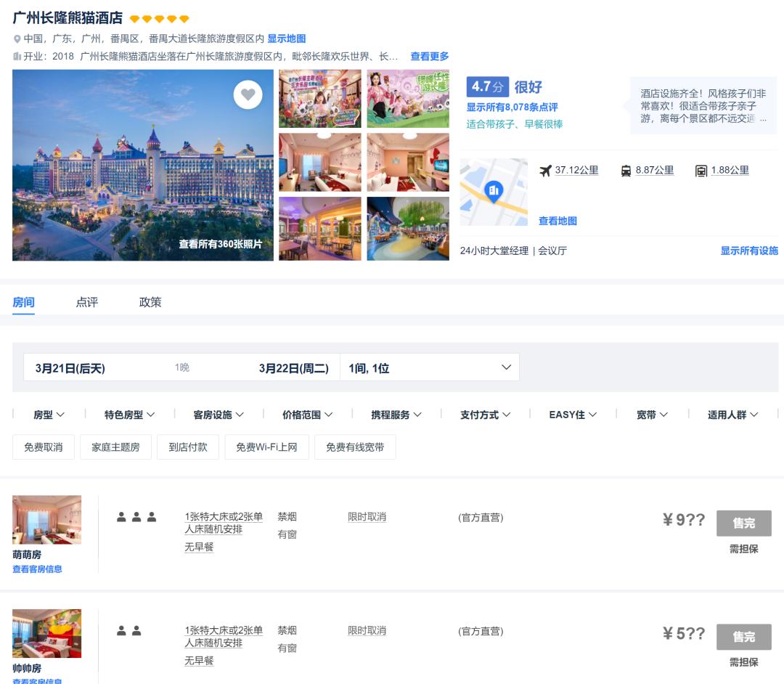The image size is (784, 684).
Task: Click 查看所有360张照片 overlay text
Action: pyautogui.click(x=221, y=244)
